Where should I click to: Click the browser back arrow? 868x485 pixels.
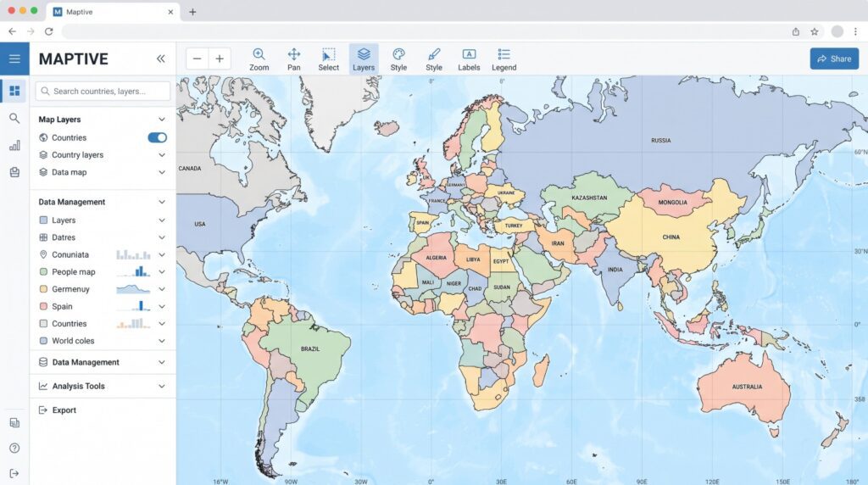12,31
